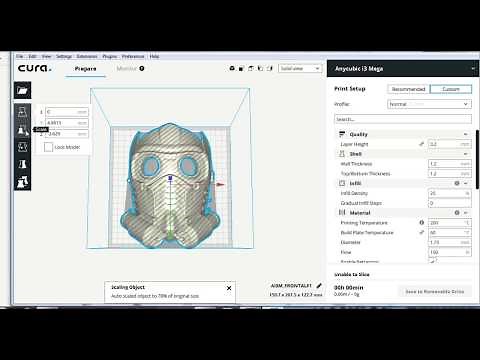Click Save to Removable Drive button
The image size is (480, 360).
pos(435,292)
